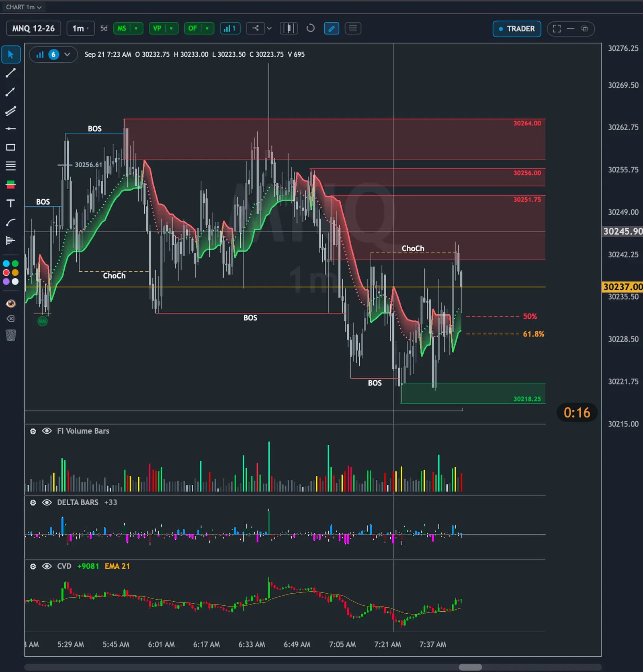Toggle visibility of DELTA BARS panel
Screen dimensions: 643x672
(47, 502)
